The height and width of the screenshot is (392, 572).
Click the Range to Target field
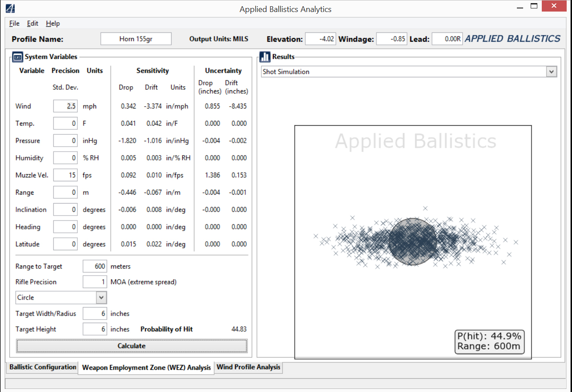pos(95,266)
